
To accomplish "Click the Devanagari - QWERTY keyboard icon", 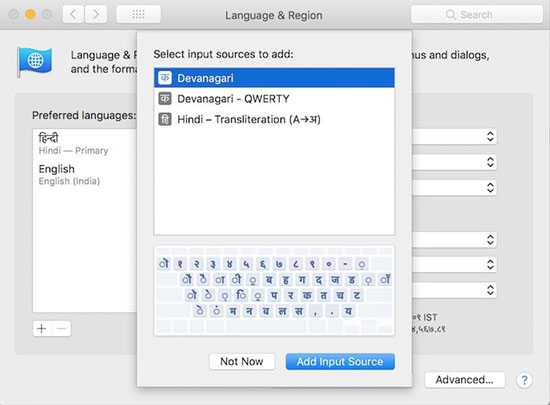I will 165,99.
